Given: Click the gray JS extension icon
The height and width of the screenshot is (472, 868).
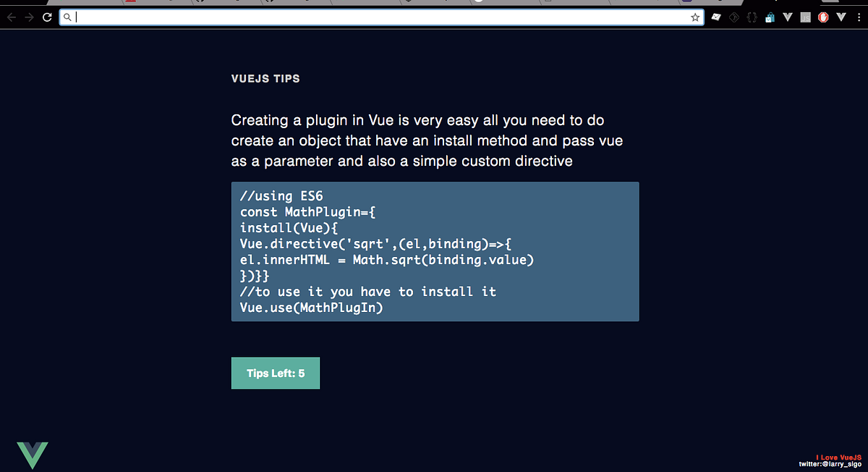Looking at the screenshot, I should (x=805, y=17).
